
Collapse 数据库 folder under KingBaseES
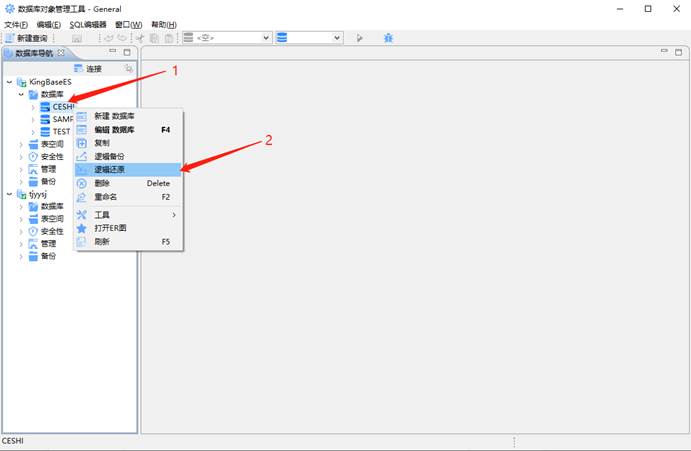[21, 94]
